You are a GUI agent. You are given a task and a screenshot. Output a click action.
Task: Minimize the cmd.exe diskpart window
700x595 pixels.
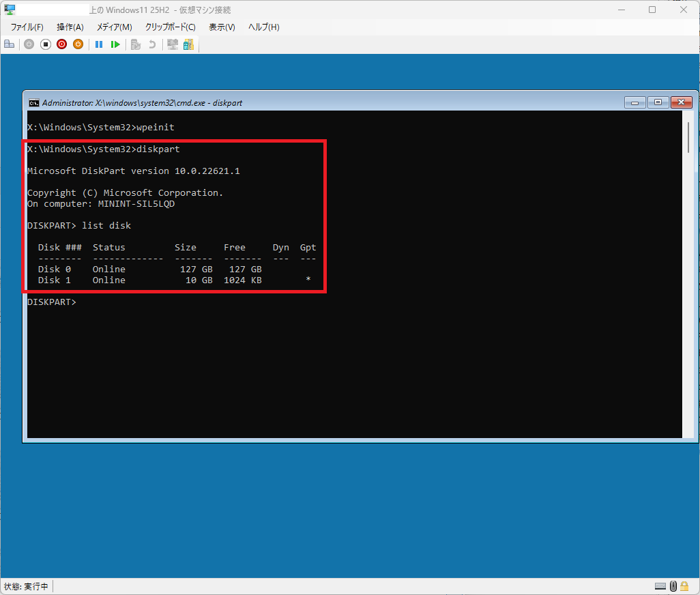tap(635, 102)
